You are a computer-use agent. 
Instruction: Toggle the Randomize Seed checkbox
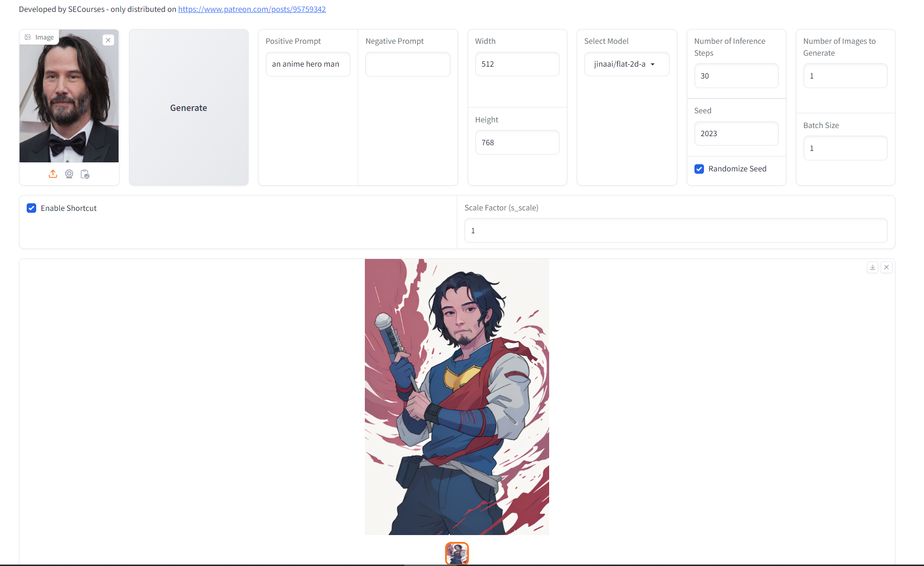[699, 169]
